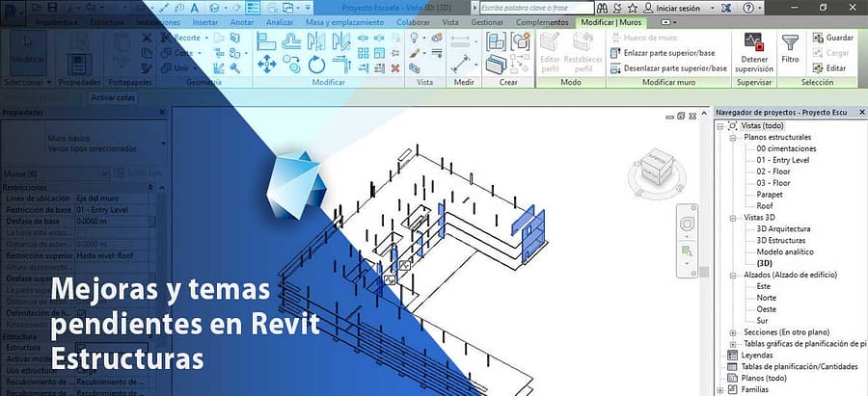Screen dimensions: 868x396
Task: Open the Anotar ribbon tab
Action: pyautogui.click(x=242, y=23)
